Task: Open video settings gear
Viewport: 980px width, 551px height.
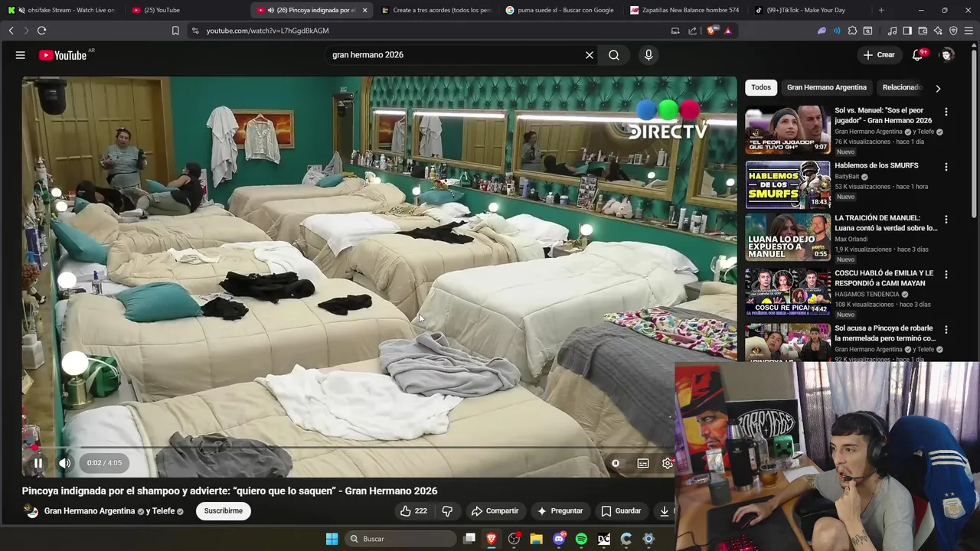Action: coord(668,463)
